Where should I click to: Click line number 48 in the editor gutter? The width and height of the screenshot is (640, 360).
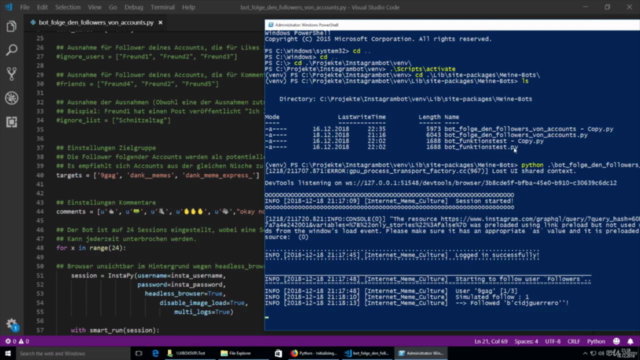pos(40,248)
